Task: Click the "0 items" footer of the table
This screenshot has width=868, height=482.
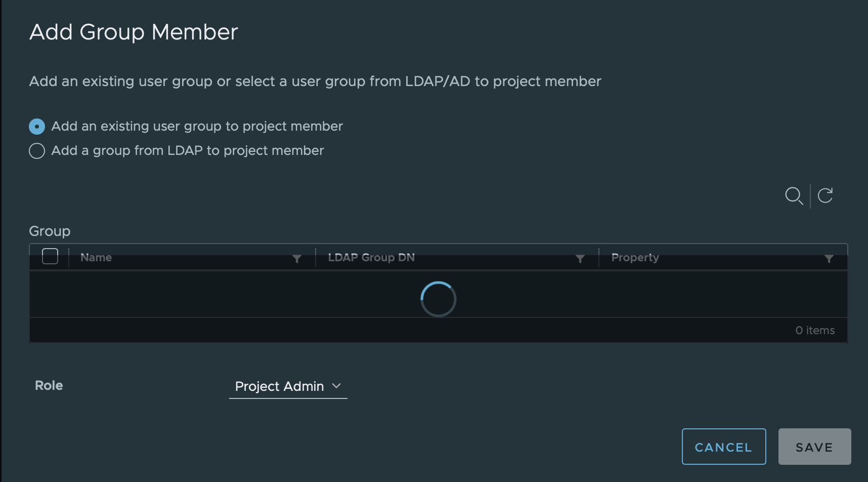Action: click(x=815, y=330)
